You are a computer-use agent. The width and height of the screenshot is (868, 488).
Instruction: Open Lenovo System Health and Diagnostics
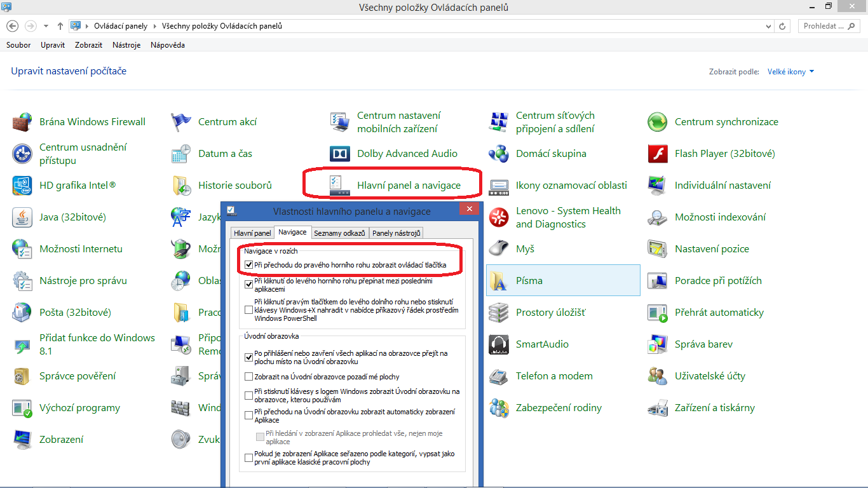pyautogui.click(x=555, y=217)
